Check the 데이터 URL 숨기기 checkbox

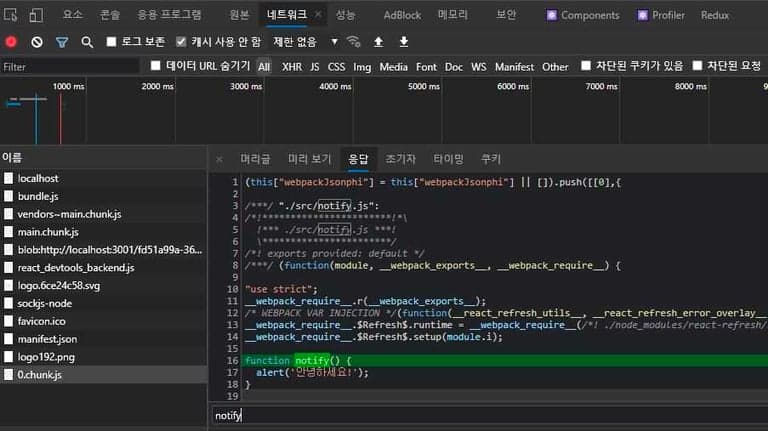pyautogui.click(x=155, y=66)
